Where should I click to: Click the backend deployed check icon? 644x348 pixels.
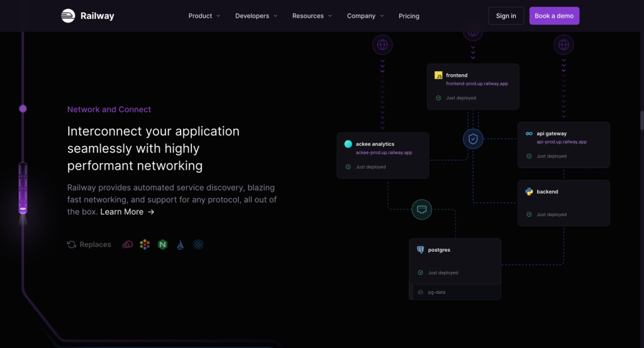(x=529, y=215)
